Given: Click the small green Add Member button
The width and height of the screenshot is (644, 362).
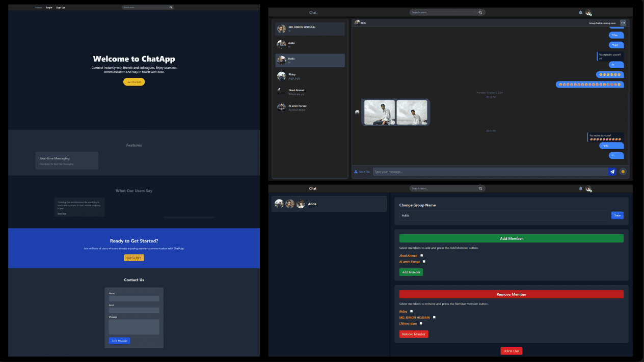Looking at the screenshot, I should (411, 272).
